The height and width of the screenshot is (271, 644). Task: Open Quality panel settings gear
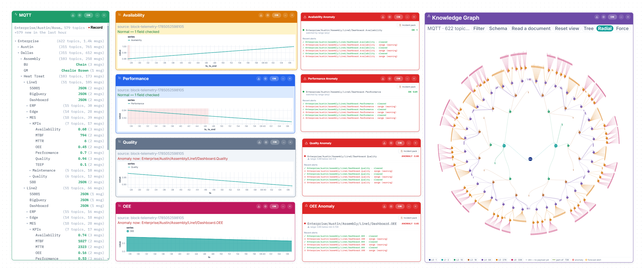pyautogui.click(x=266, y=142)
